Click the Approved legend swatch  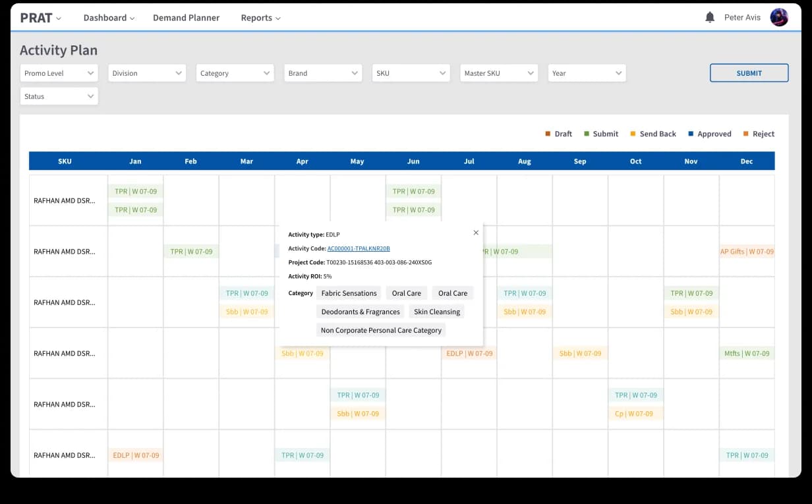pyautogui.click(x=691, y=134)
